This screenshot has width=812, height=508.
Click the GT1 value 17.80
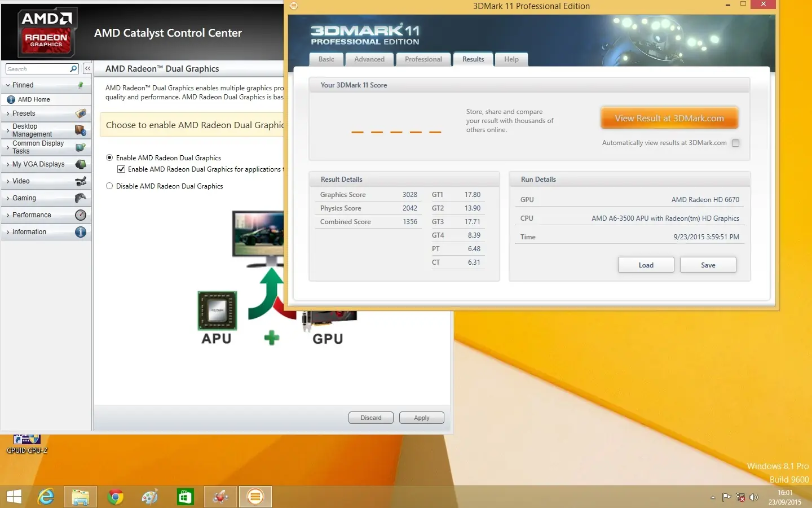tap(473, 195)
